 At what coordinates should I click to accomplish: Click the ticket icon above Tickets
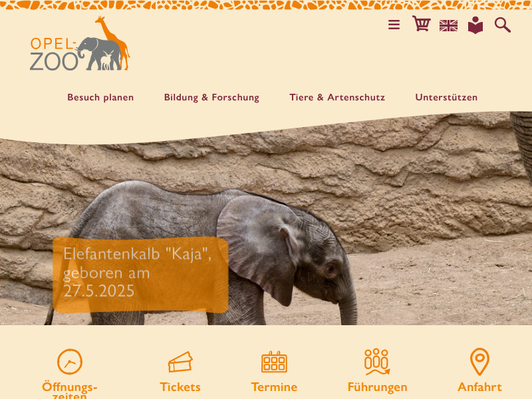click(180, 362)
